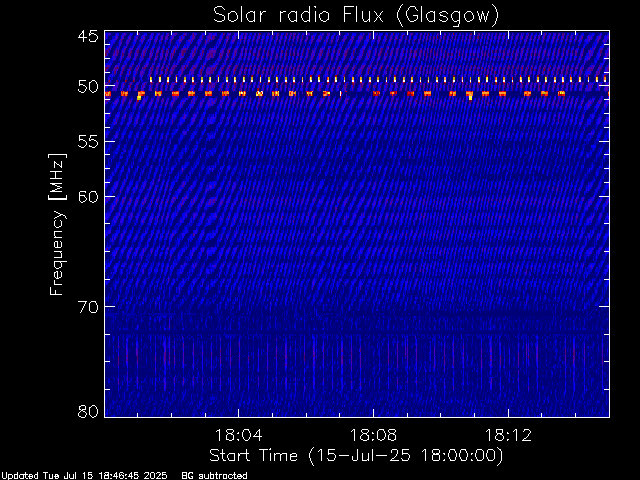Click the 70 MHz frequency axis label
640x480 pixels.
click(87, 307)
